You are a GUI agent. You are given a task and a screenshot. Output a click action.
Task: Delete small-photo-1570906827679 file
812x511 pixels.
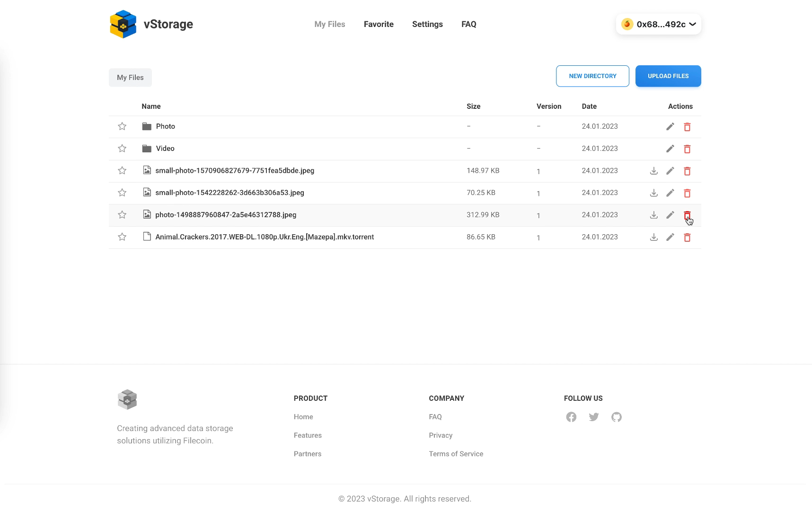[687, 171]
